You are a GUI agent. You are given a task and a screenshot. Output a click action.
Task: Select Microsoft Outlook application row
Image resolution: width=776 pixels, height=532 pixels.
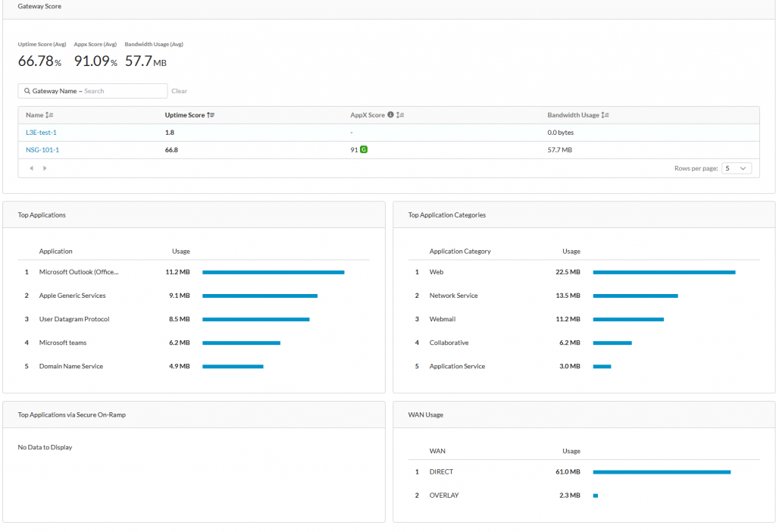point(193,272)
